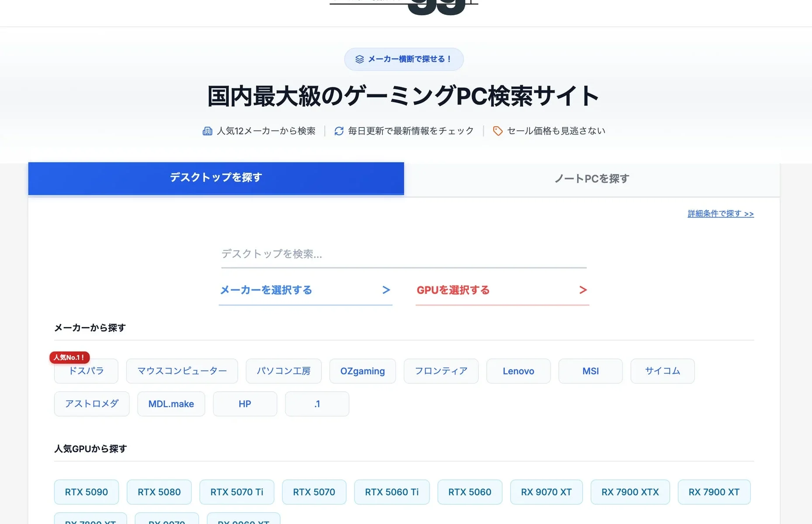The height and width of the screenshot is (524, 812).
Task: Focus the デスクトップを検索 search field
Action: pyautogui.click(x=403, y=254)
